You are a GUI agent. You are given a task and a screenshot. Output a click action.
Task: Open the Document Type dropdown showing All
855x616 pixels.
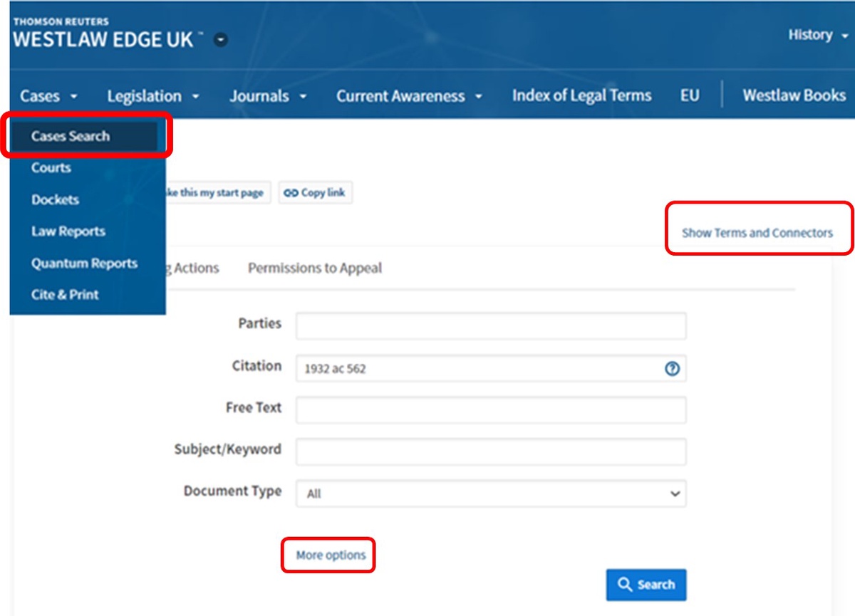pyautogui.click(x=489, y=493)
